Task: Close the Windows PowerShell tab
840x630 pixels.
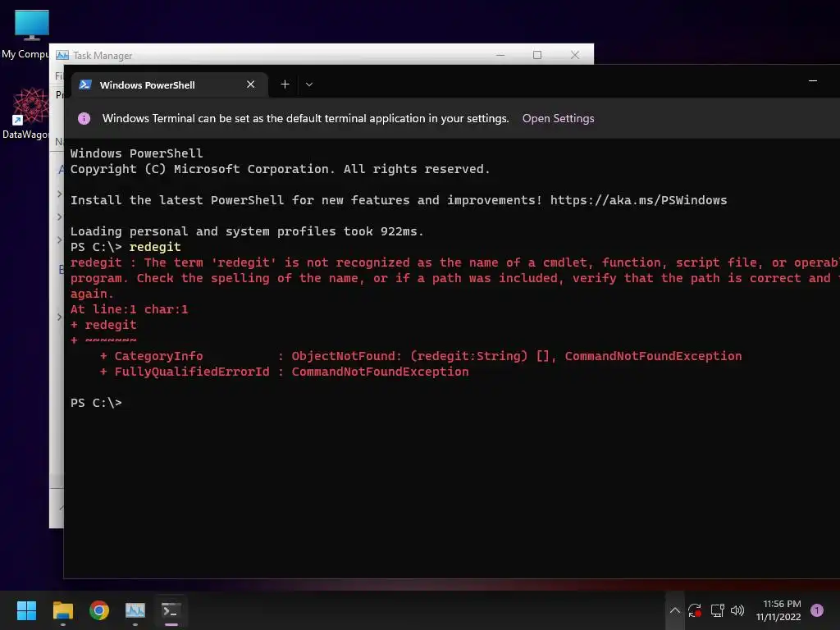Action: (250, 84)
